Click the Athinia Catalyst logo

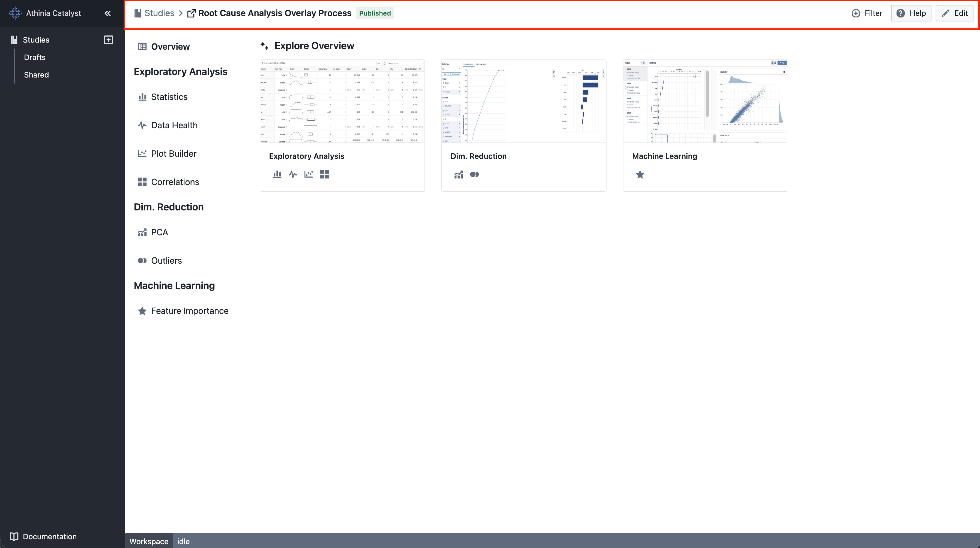tap(15, 13)
